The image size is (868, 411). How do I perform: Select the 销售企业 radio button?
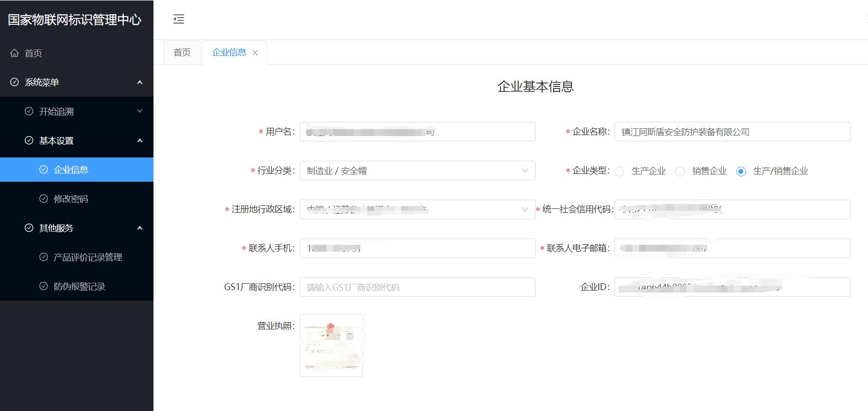point(680,171)
